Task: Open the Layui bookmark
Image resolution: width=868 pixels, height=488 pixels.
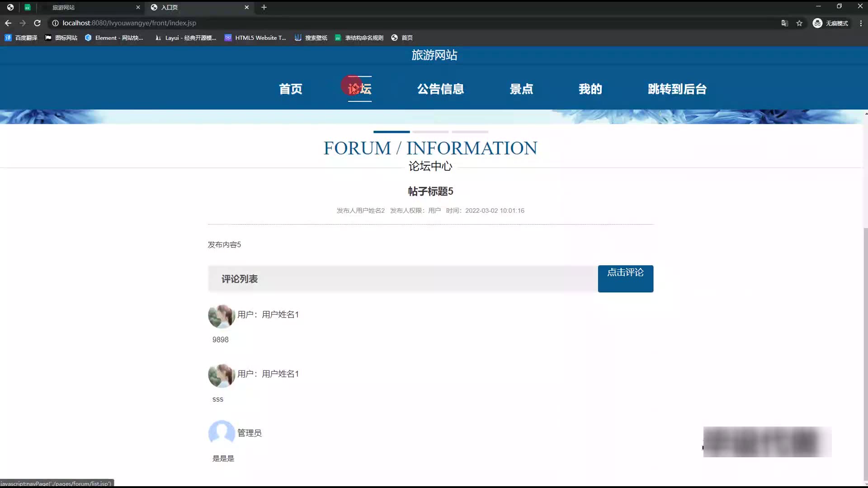Action: pos(185,38)
